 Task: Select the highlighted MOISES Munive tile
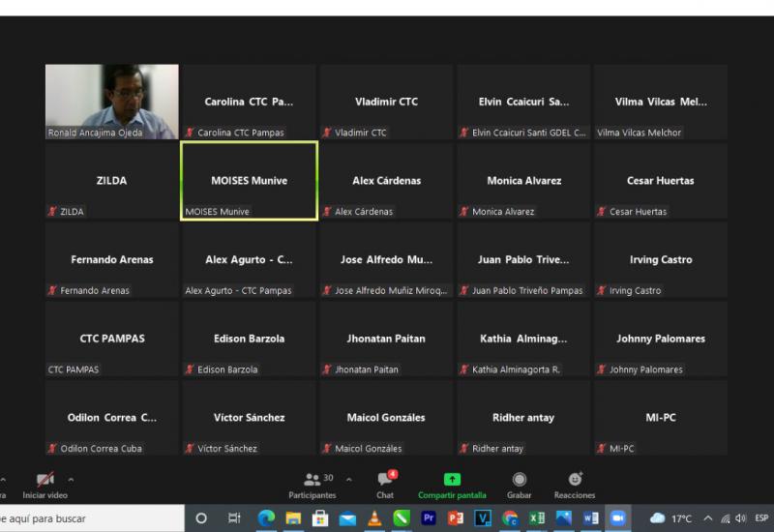click(249, 181)
